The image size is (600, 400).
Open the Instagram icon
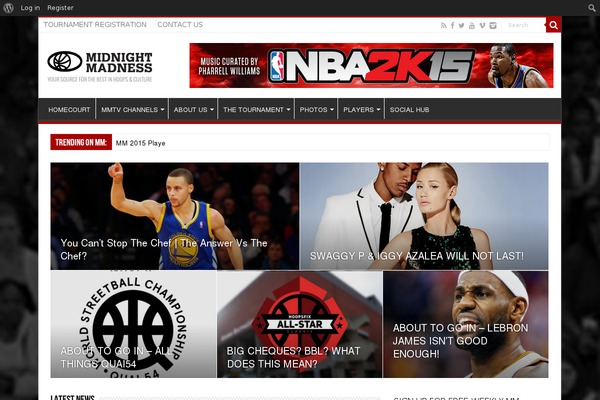(493, 25)
